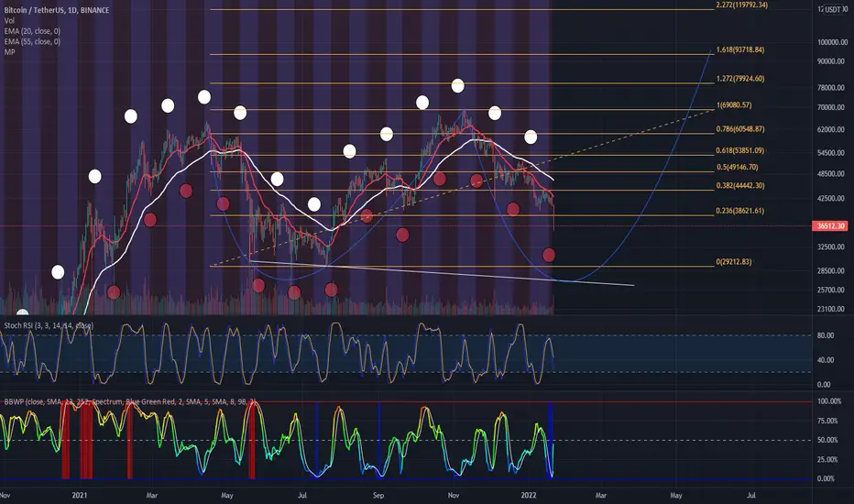Click 75.00% on the BBWP scale
Viewport: 854px width, 504px height.
(x=827, y=421)
